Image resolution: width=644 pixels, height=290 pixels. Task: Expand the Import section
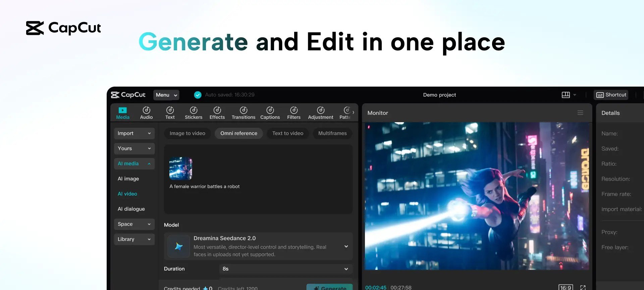134,133
